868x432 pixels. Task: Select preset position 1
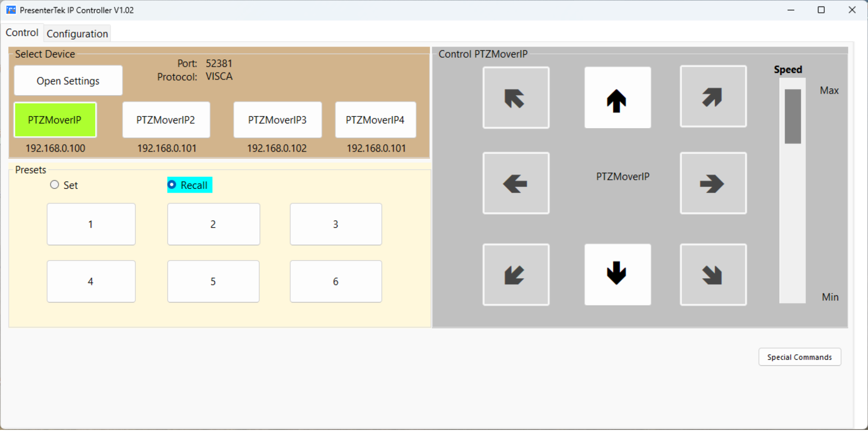[90, 224]
